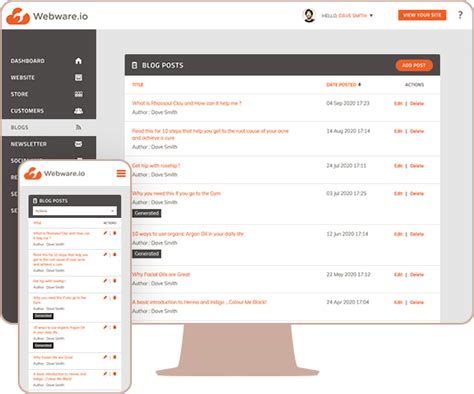Click Generated badge under desktop Gym post
Viewport: 474px width, 394px height.
(x=146, y=213)
